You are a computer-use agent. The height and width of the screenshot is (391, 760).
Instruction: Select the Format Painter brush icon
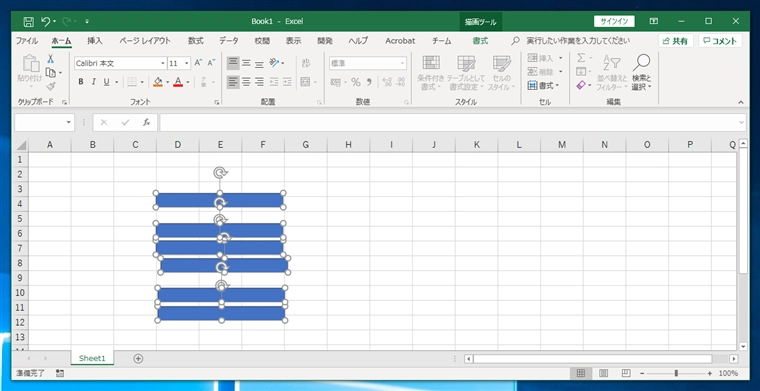point(50,87)
